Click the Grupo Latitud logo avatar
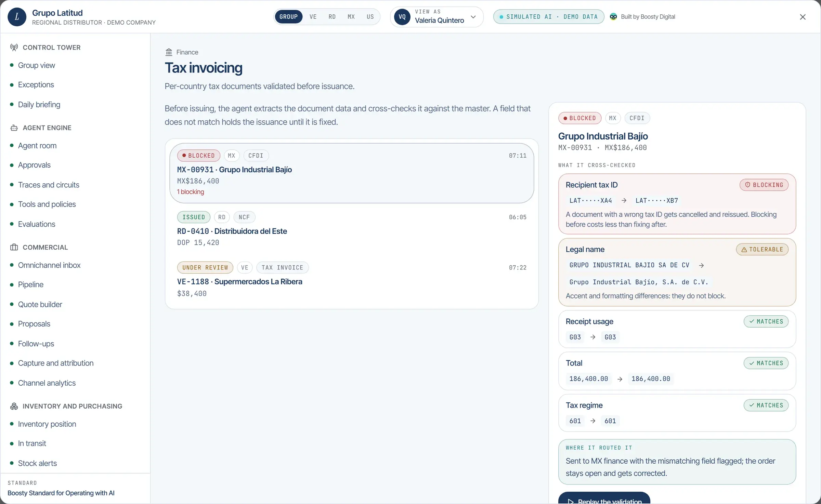The width and height of the screenshot is (821, 504). point(17,17)
